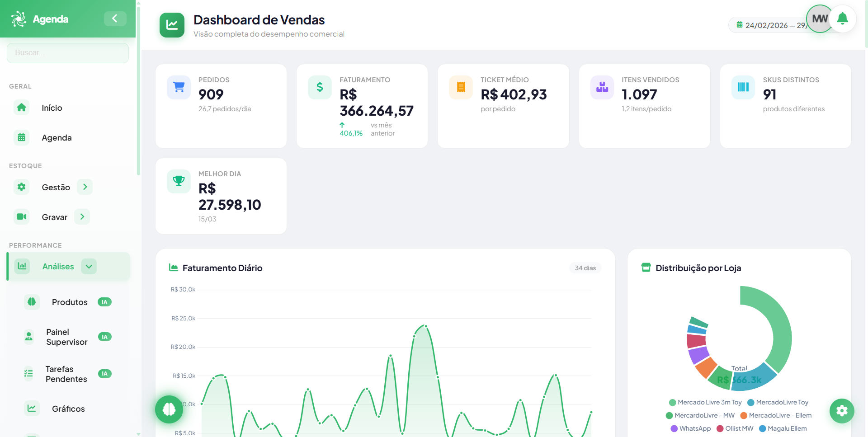Toggle MercadoLivre - Ellem legend entry
Viewport: 868px width, 437px height.
pyautogui.click(x=776, y=415)
